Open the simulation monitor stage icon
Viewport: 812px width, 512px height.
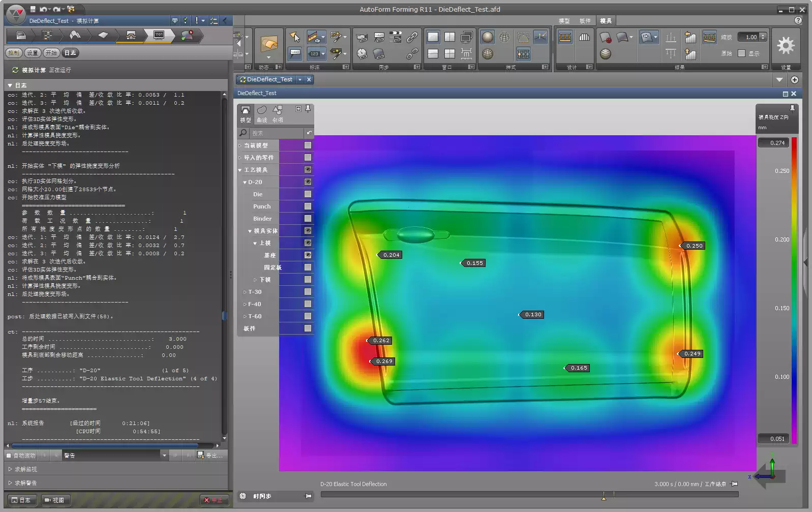[159, 35]
